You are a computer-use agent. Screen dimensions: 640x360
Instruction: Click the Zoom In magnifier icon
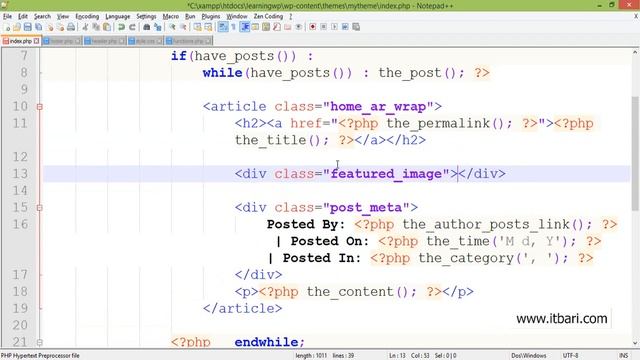tap(172, 27)
